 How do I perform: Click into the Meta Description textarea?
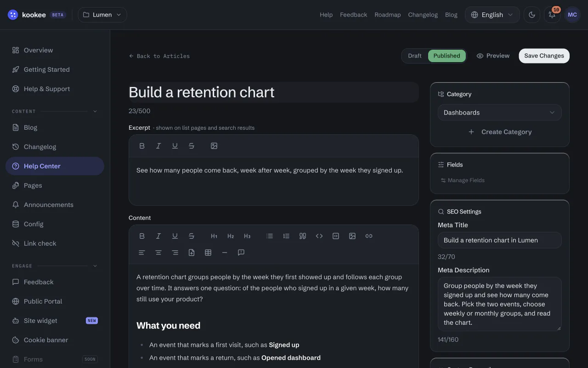click(500, 304)
